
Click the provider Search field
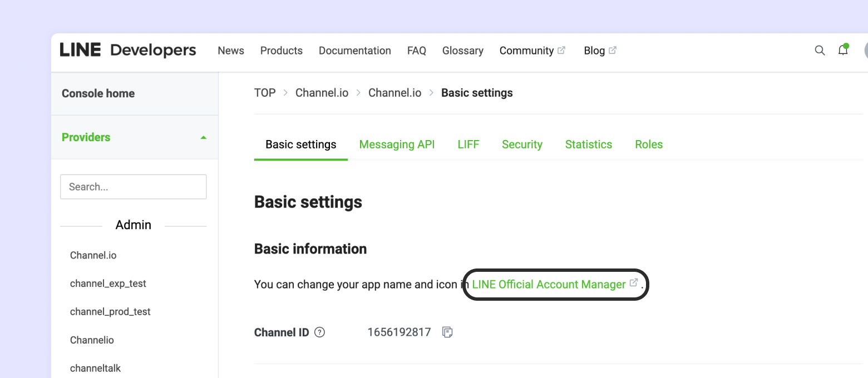coord(133,187)
